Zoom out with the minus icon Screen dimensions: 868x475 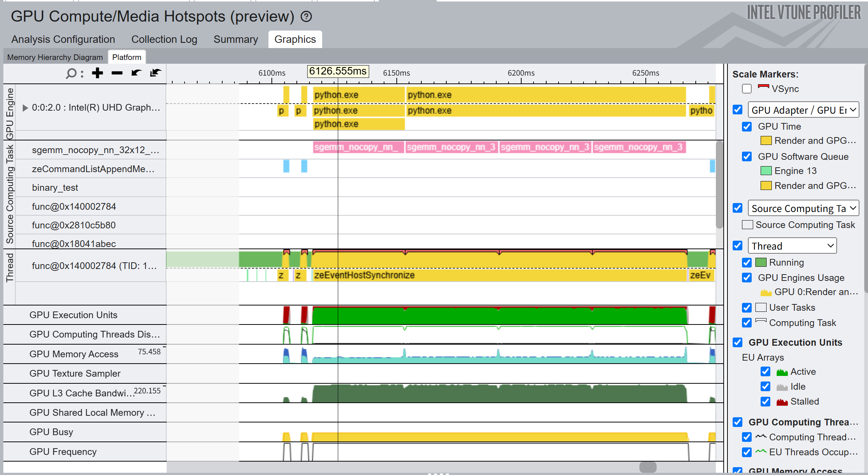coord(117,73)
